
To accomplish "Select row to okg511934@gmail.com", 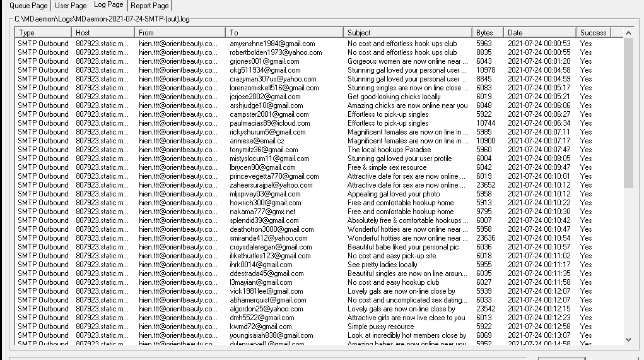I will tap(319, 70).
